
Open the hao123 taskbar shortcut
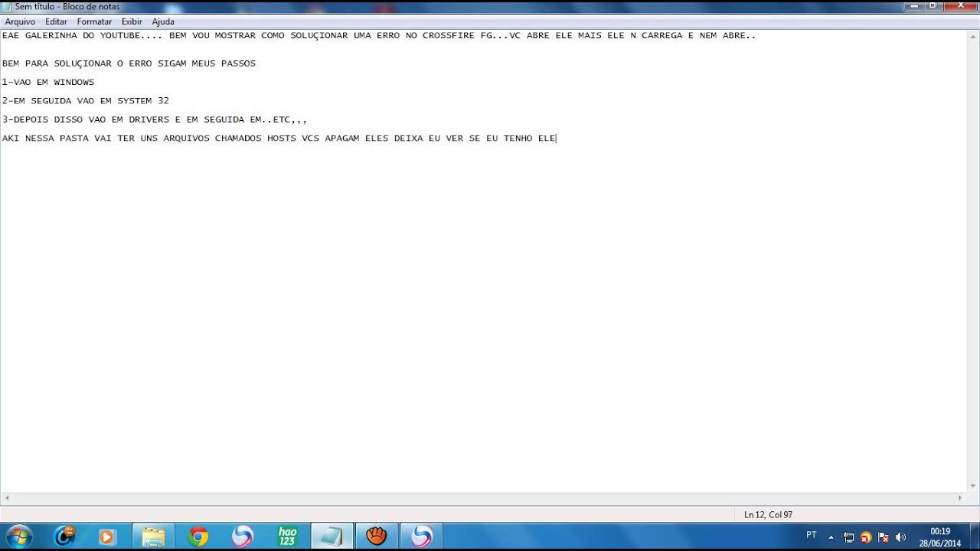pyautogui.click(x=287, y=536)
